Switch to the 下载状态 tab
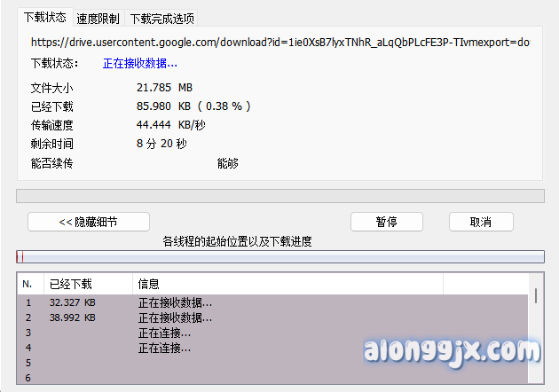Image resolution: width=559 pixels, height=392 pixels. (x=44, y=17)
